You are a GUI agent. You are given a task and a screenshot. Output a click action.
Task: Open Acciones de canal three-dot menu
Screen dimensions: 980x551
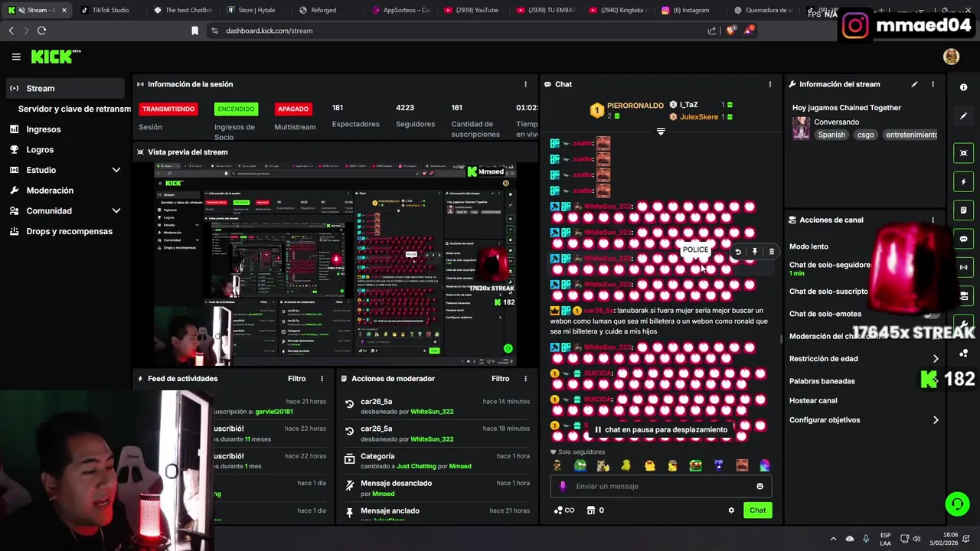tap(933, 220)
